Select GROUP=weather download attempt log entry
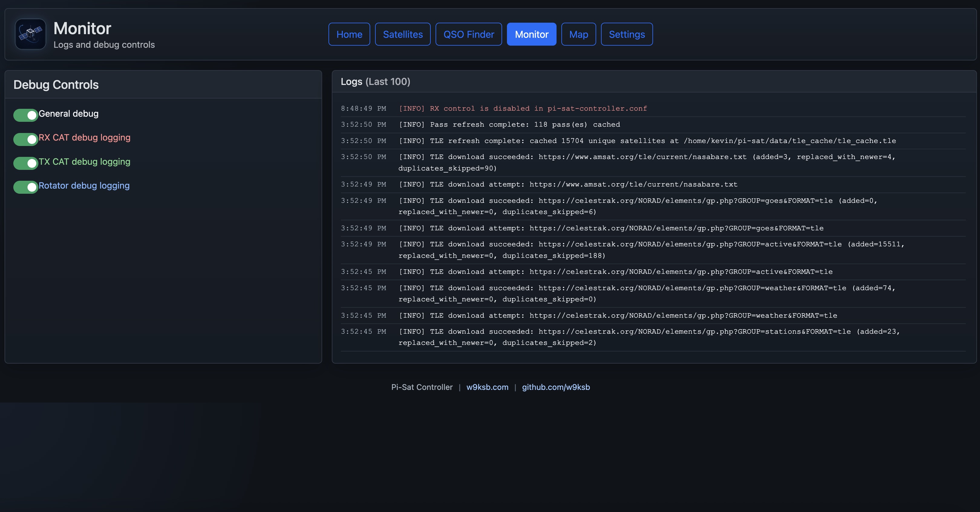Viewport: 980px width, 512px height. click(653, 316)
